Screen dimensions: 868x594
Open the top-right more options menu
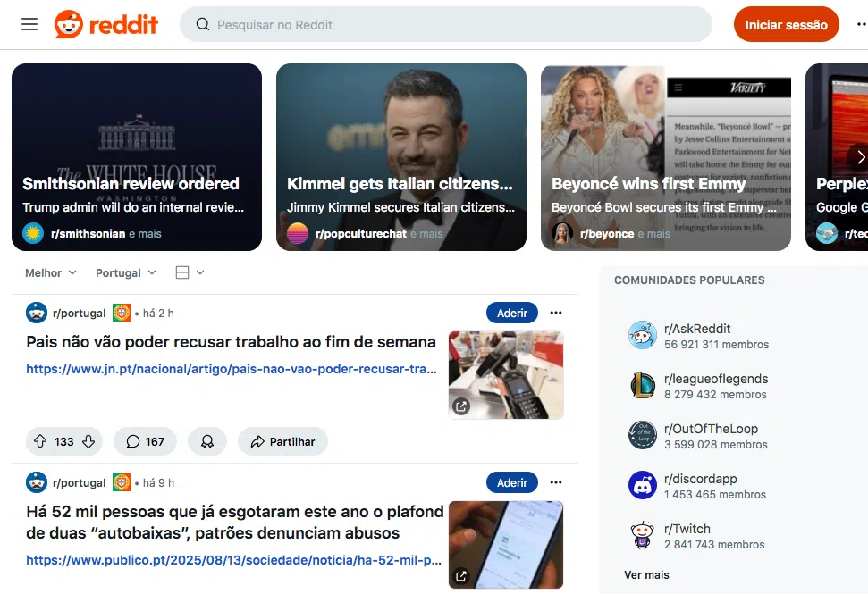point(862,24)
